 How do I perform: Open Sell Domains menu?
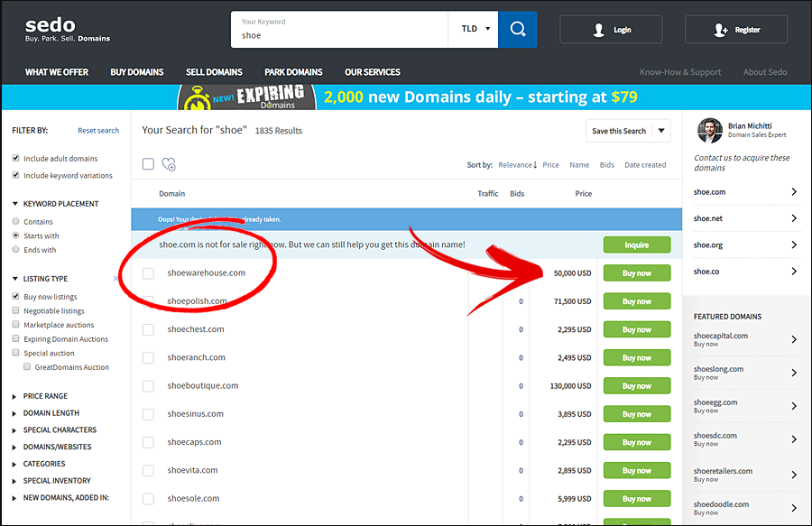[214, 72]
